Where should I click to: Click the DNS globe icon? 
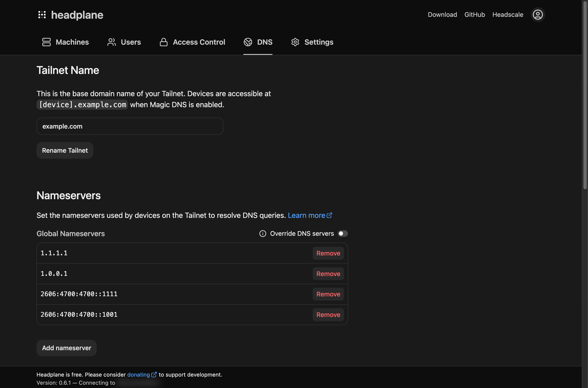248,42
